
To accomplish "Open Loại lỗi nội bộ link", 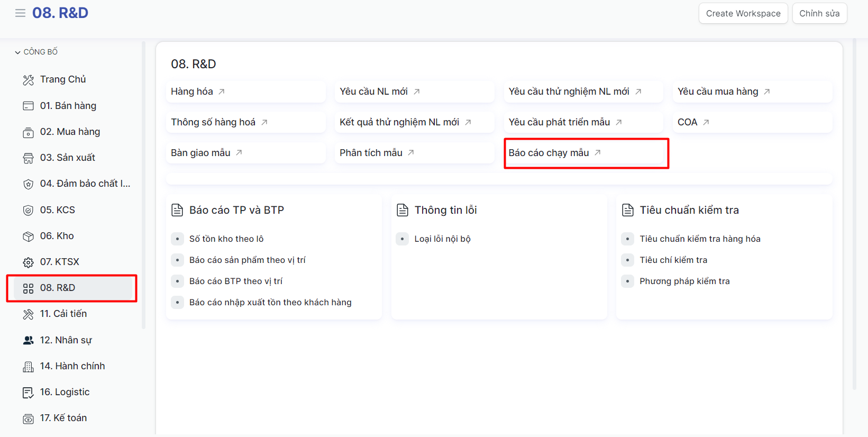I will 442,239.
